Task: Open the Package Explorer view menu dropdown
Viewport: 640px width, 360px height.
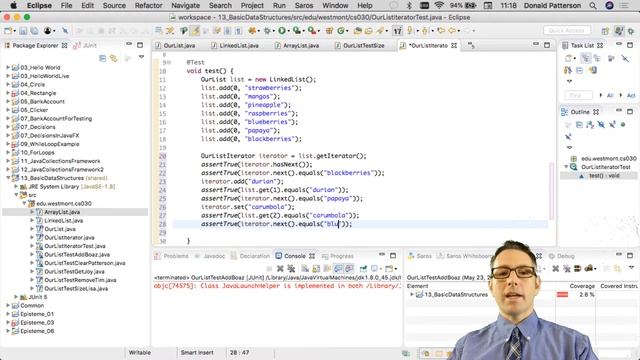Action: (141, 57)
